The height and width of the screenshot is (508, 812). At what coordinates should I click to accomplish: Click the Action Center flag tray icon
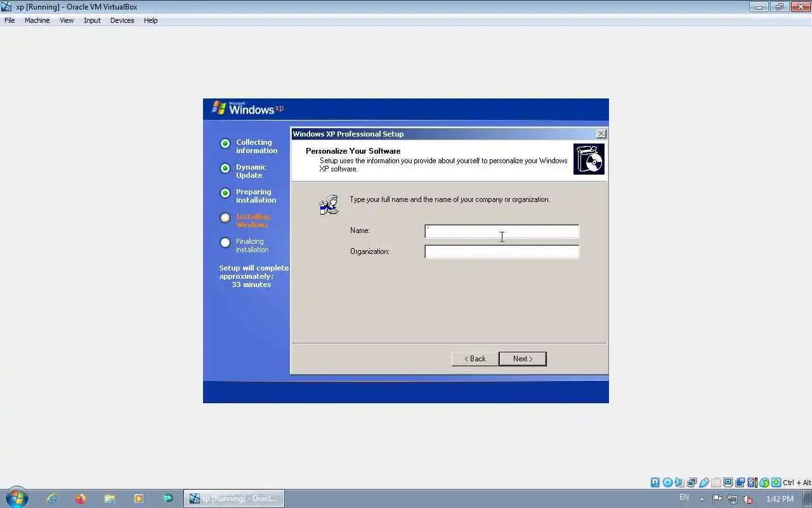pyautogui.click(x=717, y=499)
